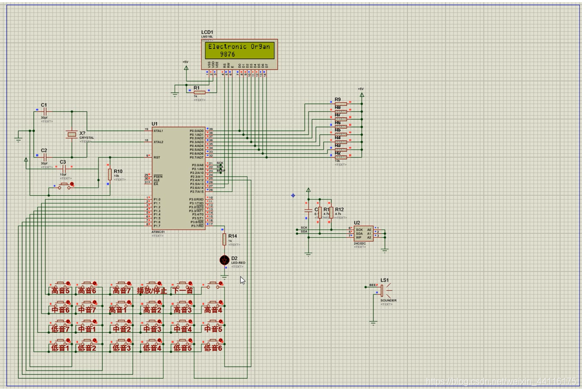582x392 pixels.
Task: Click the ground terminal below LS1 sounder
Action: (373, 323)
